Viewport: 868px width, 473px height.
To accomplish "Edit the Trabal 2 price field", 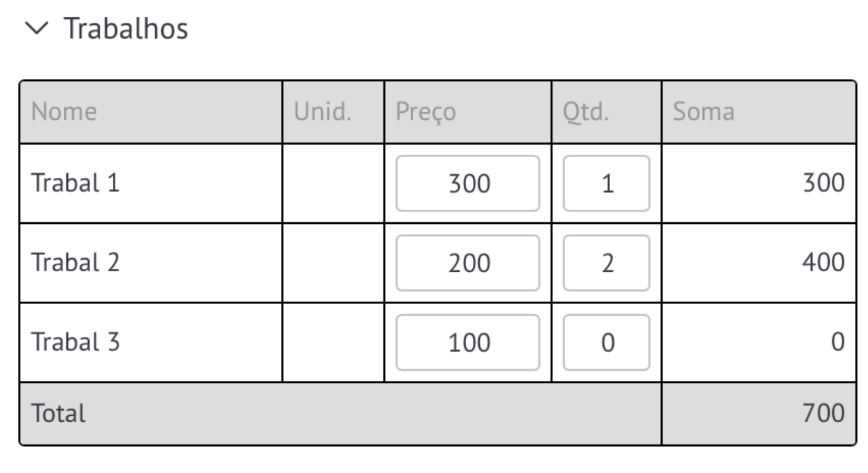I will pyautogui.click(x=468, y=263).
